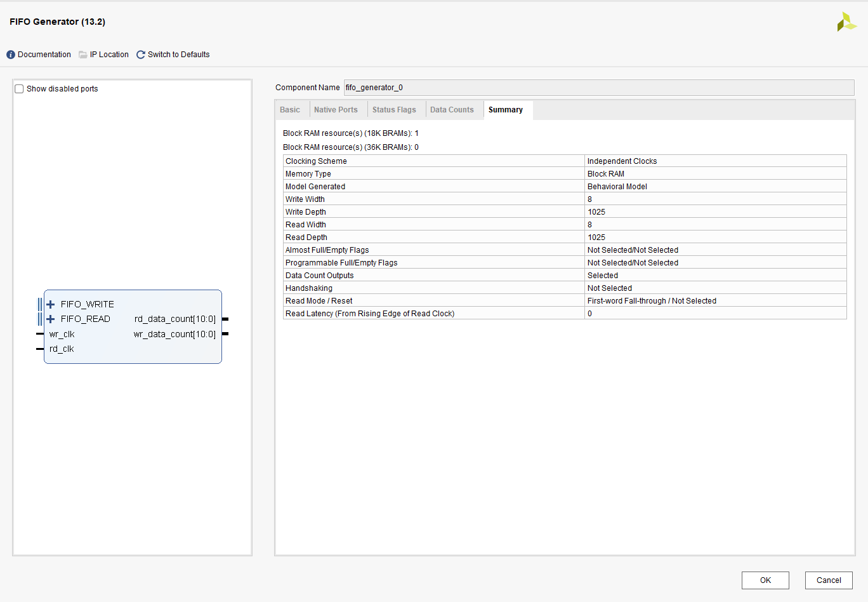Click the IP Location label
868x602 pixels.
[x=109, y=55]
